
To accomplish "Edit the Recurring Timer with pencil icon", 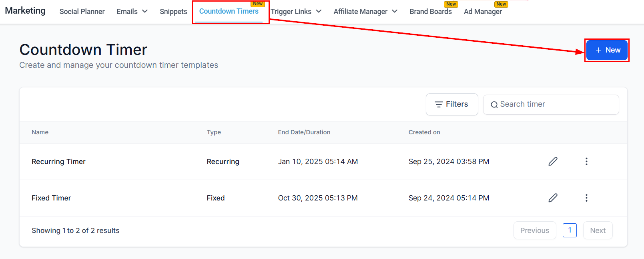I will (x=553, y=162).
